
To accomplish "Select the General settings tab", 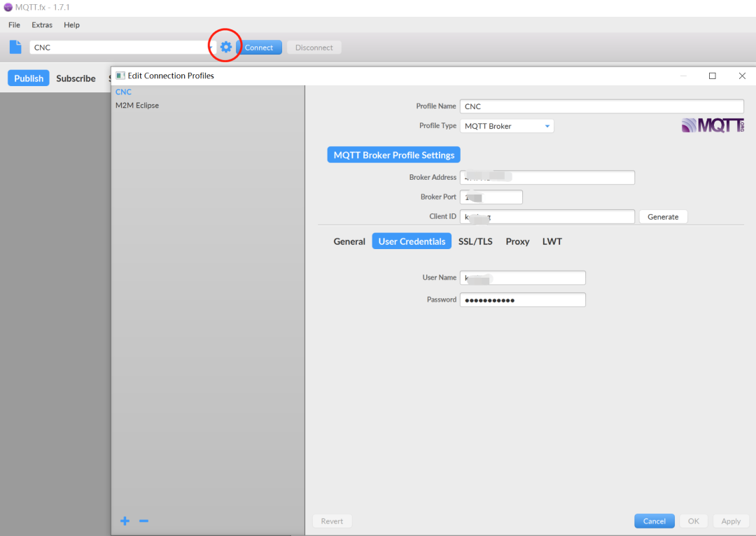I will tap(349, 241).
